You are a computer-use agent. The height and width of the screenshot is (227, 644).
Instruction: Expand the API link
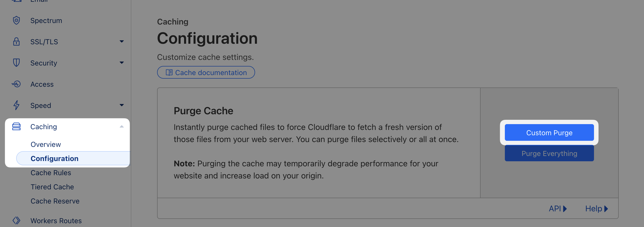[558, 209]
